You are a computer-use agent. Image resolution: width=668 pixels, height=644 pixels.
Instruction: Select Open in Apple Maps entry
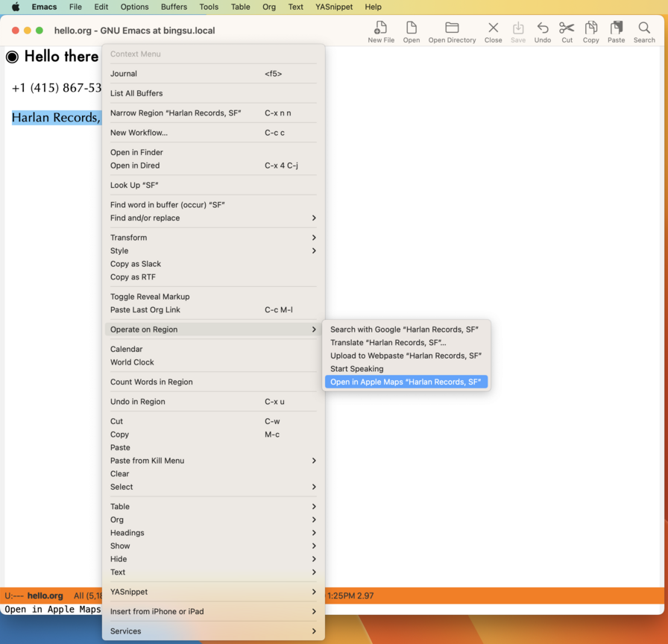[406, 382]
